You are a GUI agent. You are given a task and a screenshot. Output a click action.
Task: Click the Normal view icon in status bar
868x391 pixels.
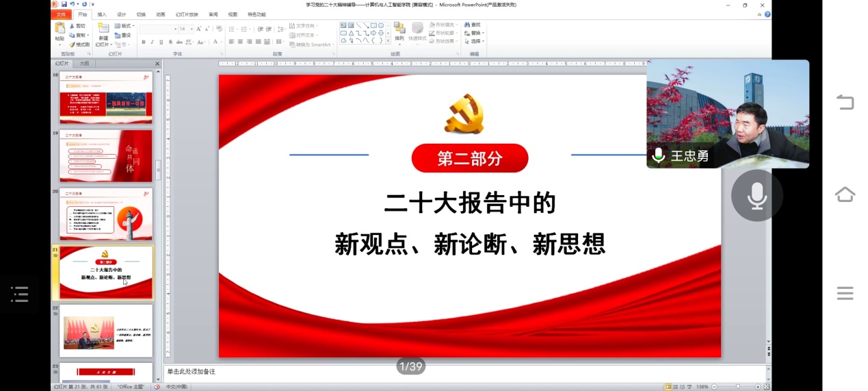668,387
